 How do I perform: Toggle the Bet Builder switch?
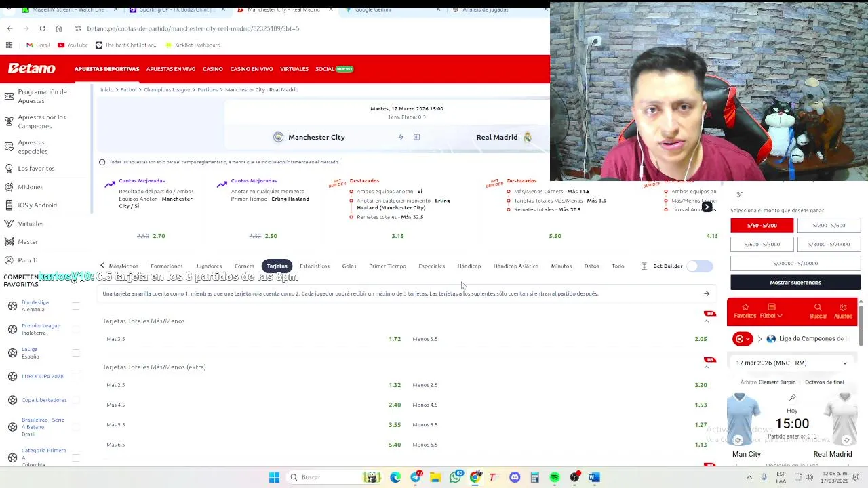pyautogui.click(x=699, y=266)
